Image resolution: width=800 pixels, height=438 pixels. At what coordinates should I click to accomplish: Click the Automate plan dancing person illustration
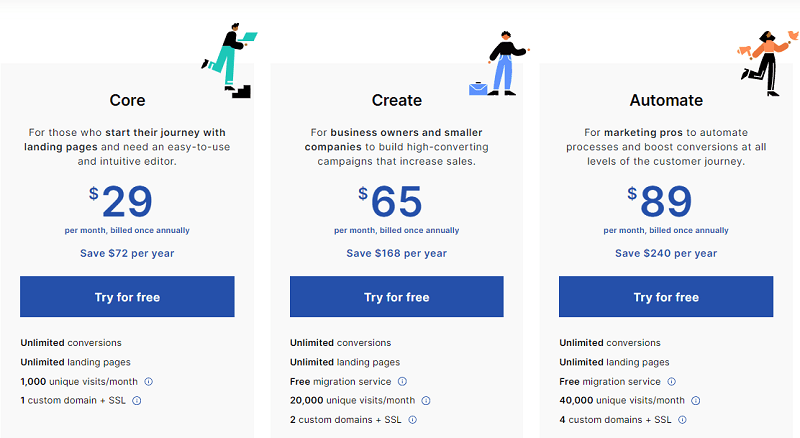tap(768, 63)
